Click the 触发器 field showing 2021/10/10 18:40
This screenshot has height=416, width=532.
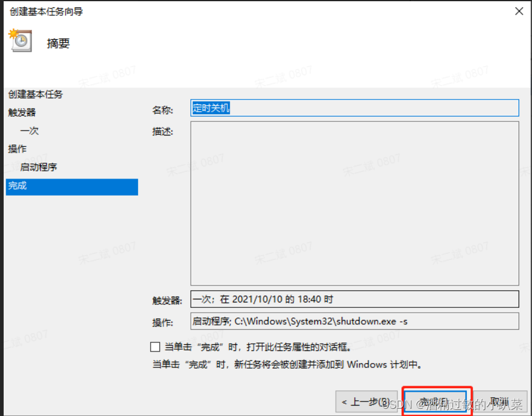pos(354,299)
